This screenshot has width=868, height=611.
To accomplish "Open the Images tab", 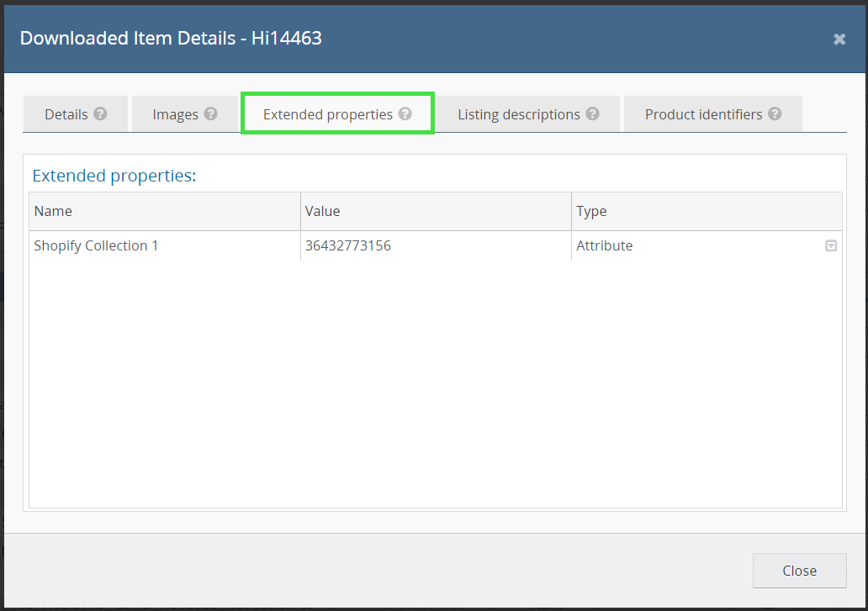I will point(175,114).
